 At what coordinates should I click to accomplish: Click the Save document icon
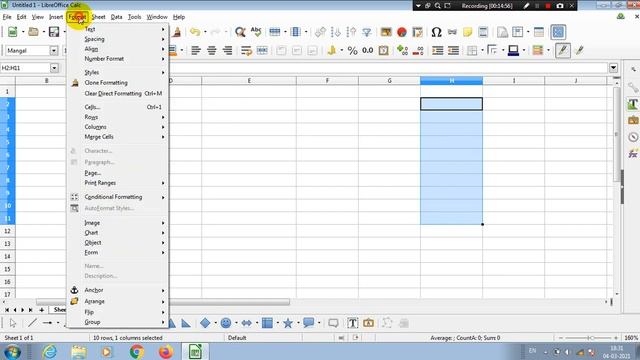point(54,32)
